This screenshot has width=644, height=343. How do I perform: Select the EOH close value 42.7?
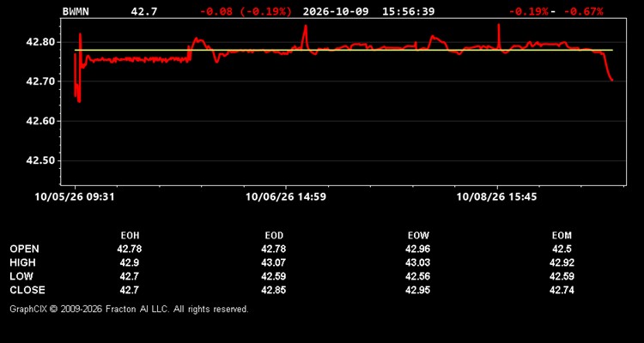coord(130,290)
